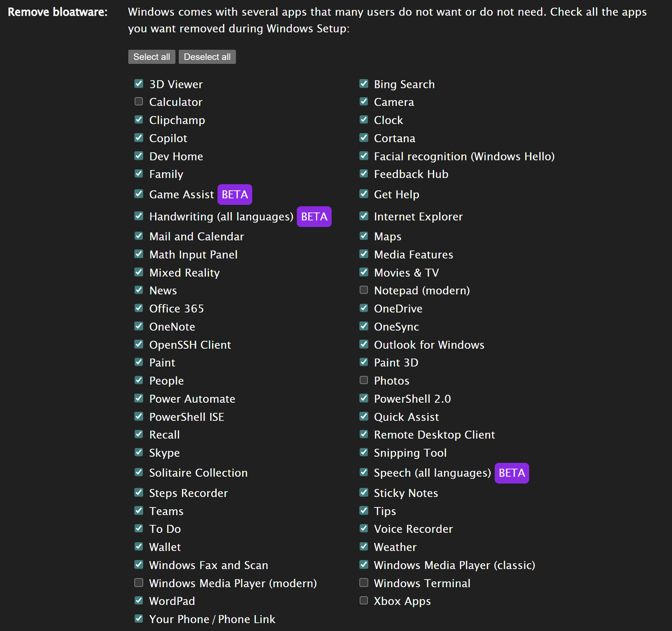Uncheck Facial recognition (Windows Hello)
672x631 pixels.
pyautogui.click(x=364, y=156)
